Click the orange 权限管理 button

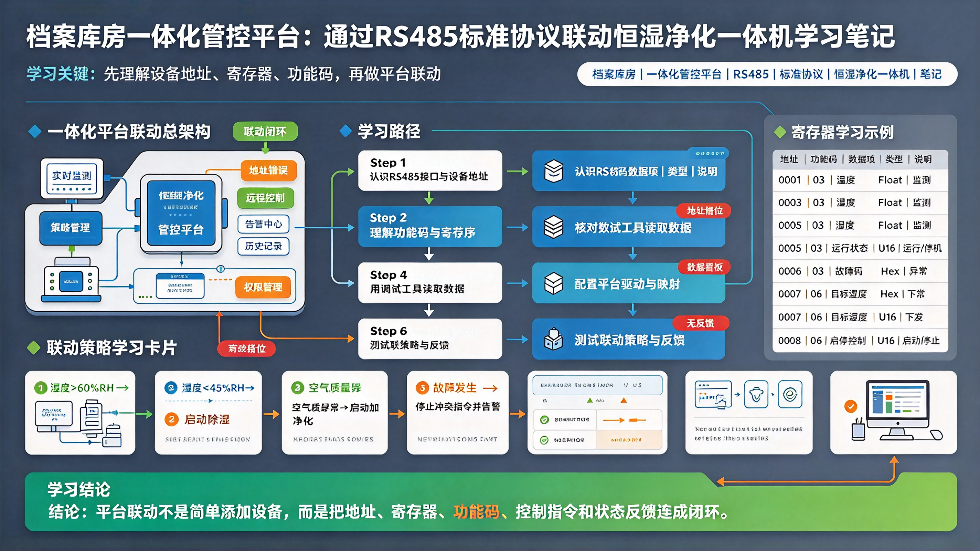point(263,287)
